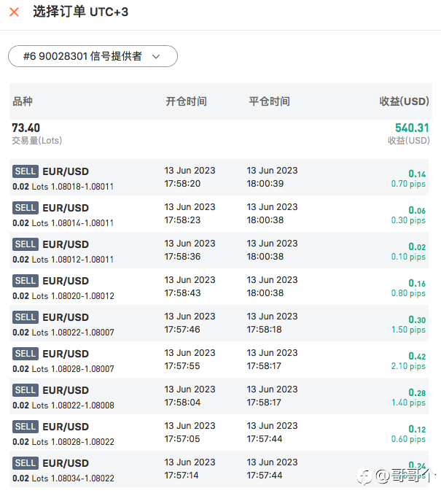Select SELL badge of order opened 17:57:05
The image size is (441, 504).
click(26, 427)
